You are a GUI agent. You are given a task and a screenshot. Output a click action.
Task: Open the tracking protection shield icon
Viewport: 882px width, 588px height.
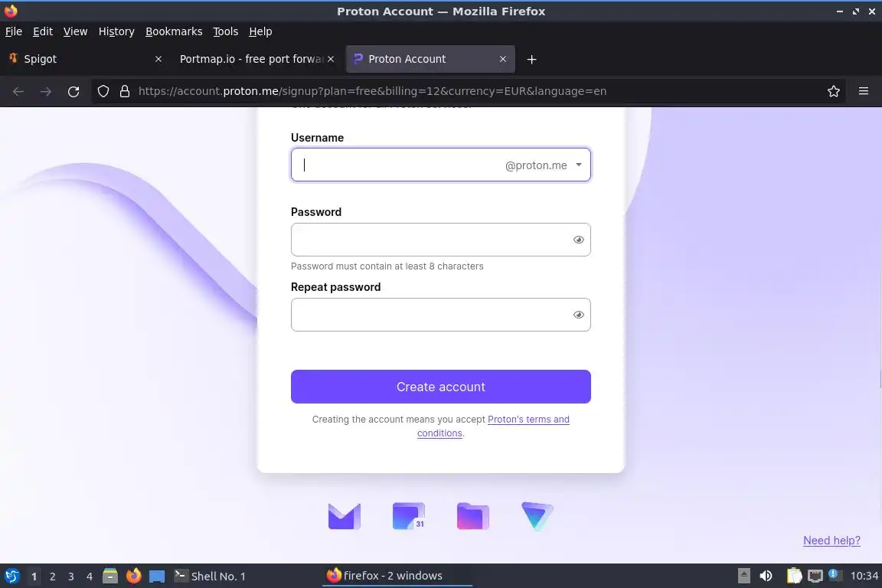pos(103,91)
